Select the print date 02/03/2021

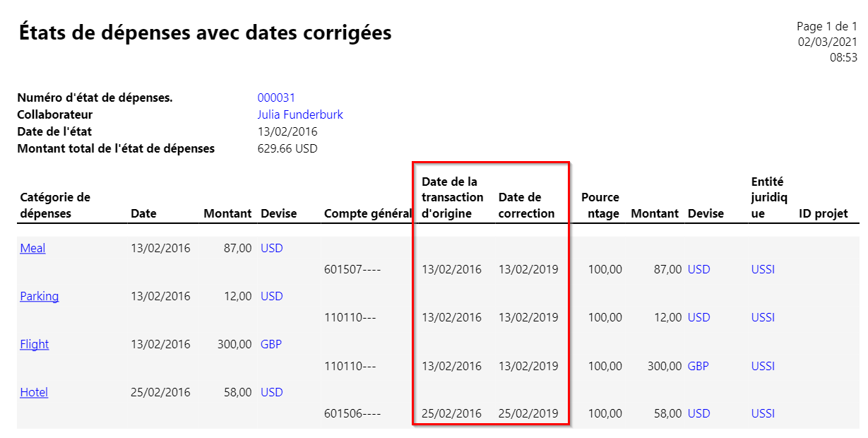(828, 42)
